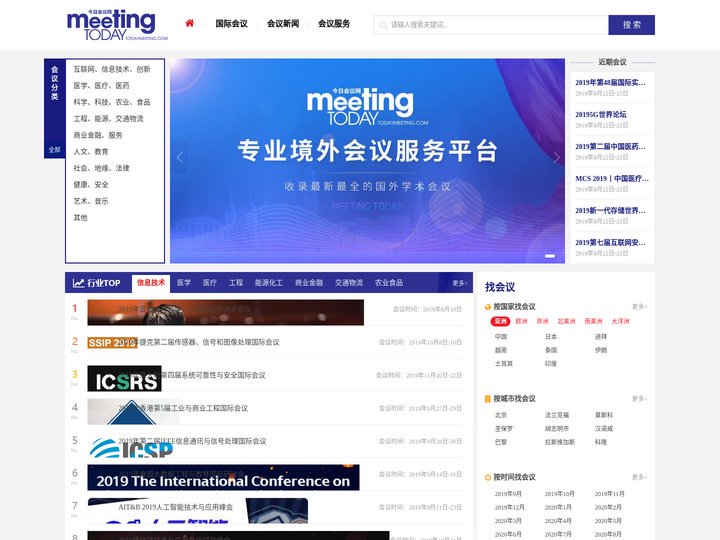Expand 更多 in the 行业TOP bar
Image resolution: width=720 pixels, height=540 pixels.
click(x=460, y=283)
